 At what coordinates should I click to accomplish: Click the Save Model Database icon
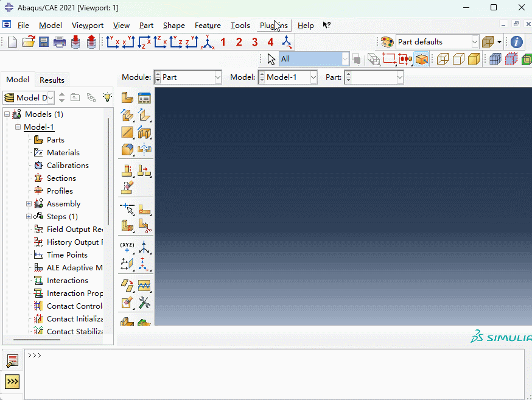point(44,42)
